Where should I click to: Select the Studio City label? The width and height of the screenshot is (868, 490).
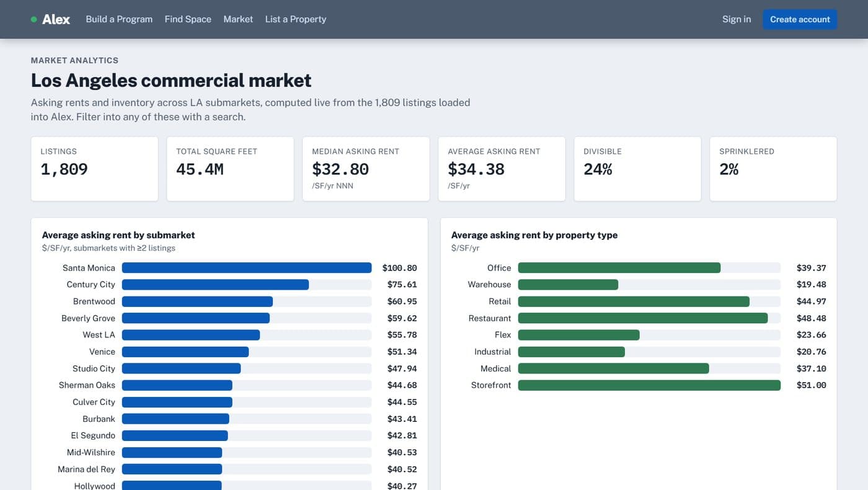94,368
